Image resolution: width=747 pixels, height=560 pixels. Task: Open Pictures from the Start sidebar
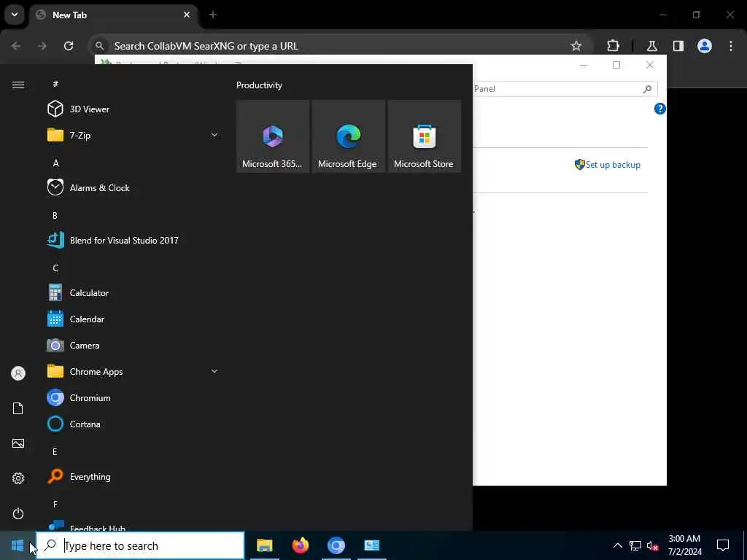(x=18, y=443)
